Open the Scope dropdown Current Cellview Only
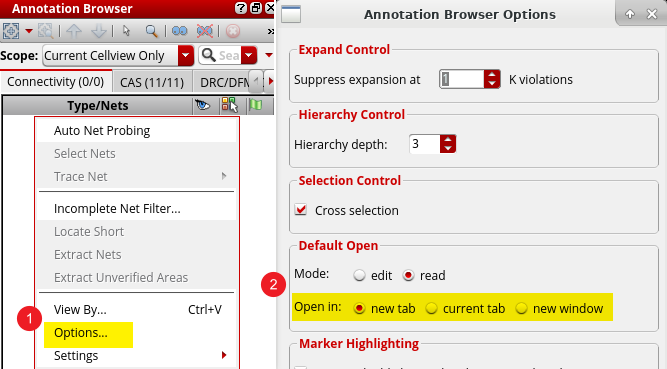This screenshot has width=667, height=369. coord(118,55)
